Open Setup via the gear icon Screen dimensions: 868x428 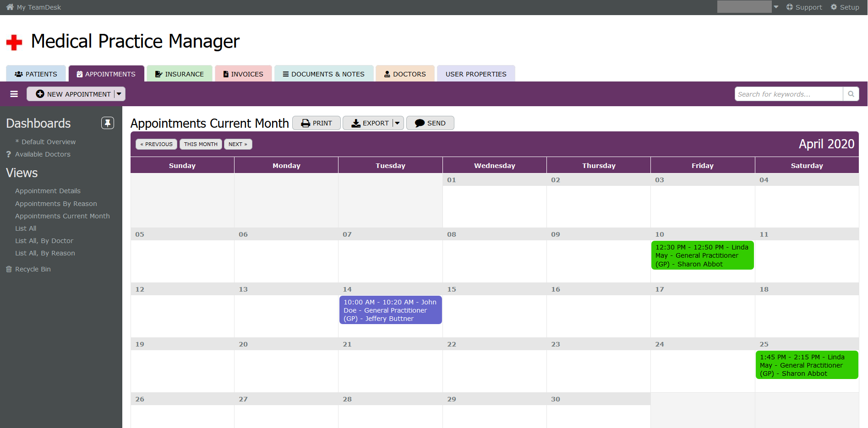tap(834, 7)
